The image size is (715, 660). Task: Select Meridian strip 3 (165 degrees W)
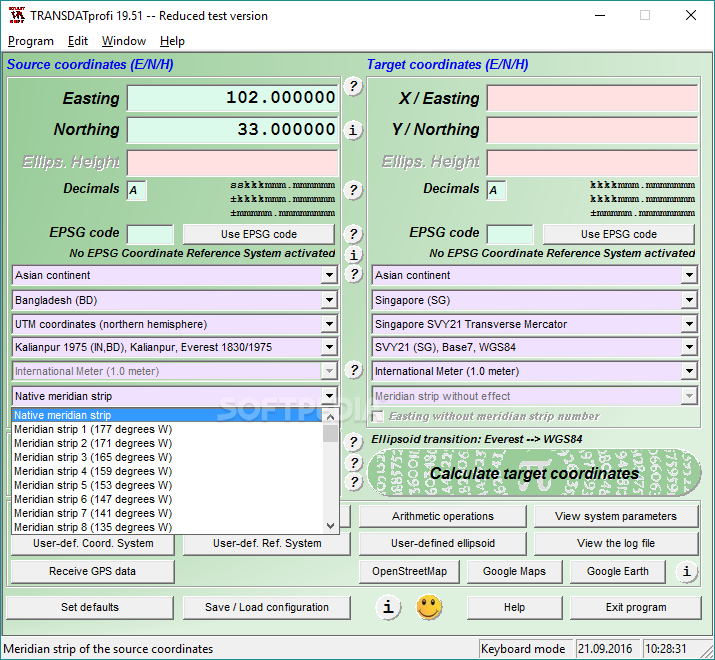pyautogui.click(x=167, y=457)
